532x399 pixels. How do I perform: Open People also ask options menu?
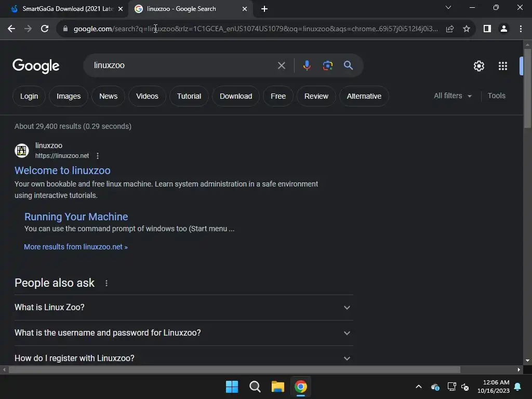click(x=107, y=283)
